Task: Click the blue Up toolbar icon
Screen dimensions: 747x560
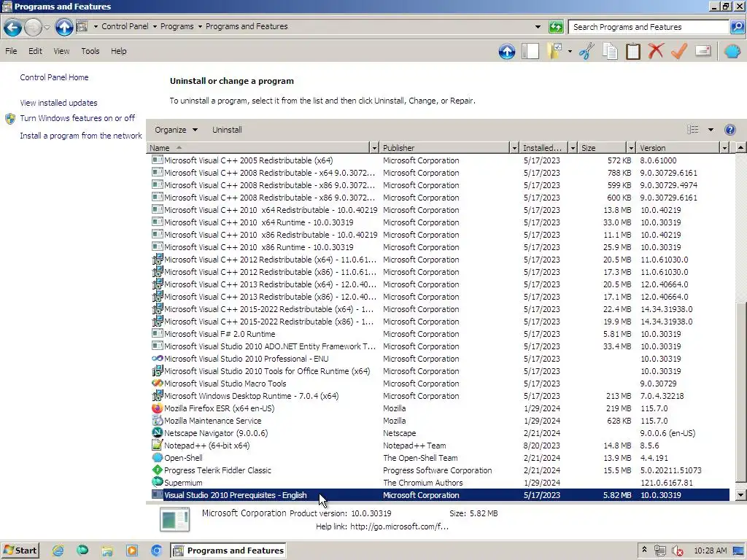Action: pyautogui.click(x=507, y=51)
